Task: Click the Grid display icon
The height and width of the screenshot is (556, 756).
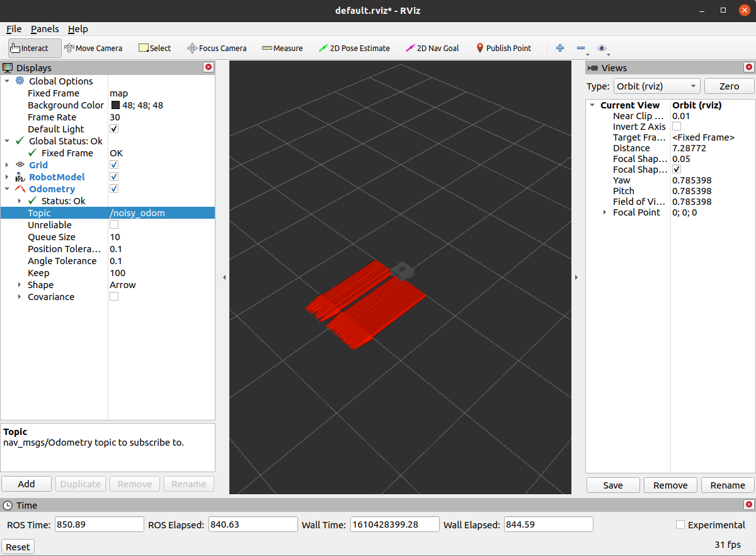Action: point(20,165)
